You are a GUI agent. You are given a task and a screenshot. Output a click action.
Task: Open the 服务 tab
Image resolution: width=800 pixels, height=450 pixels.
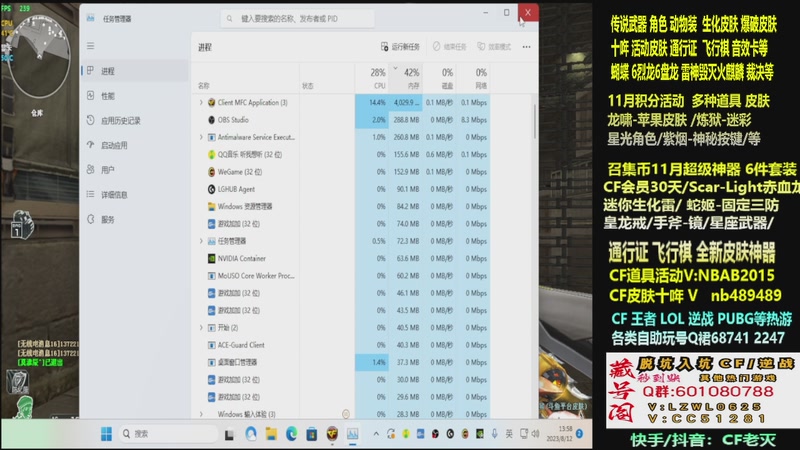[135, 219]
